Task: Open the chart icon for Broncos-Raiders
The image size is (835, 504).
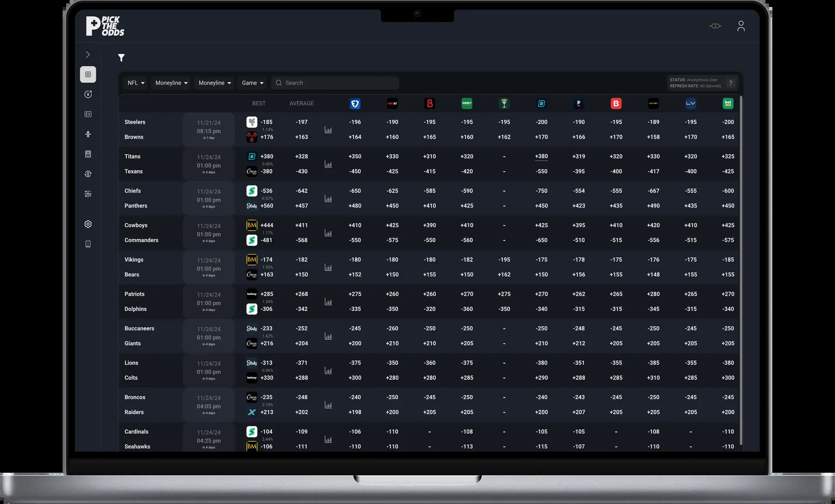Action: point(328,405)
